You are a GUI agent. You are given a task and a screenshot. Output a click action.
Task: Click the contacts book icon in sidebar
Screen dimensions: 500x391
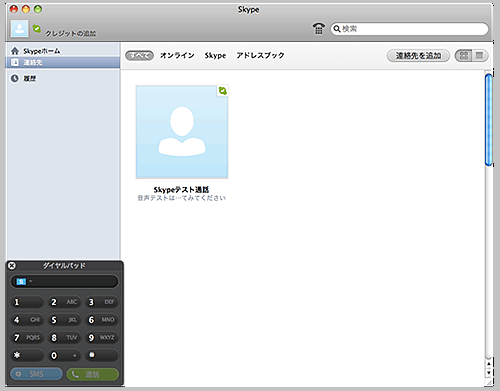tap(15, 62)
